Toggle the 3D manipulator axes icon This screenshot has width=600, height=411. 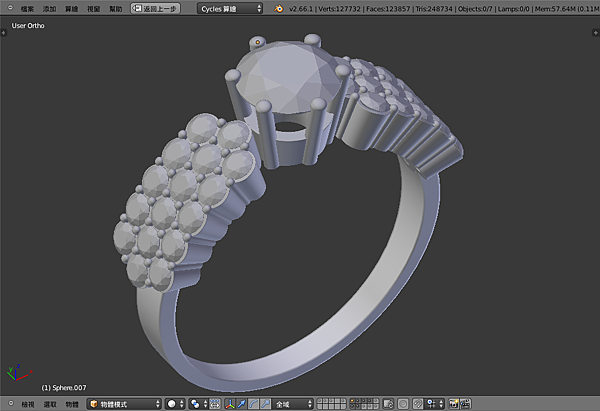point(230,404)
